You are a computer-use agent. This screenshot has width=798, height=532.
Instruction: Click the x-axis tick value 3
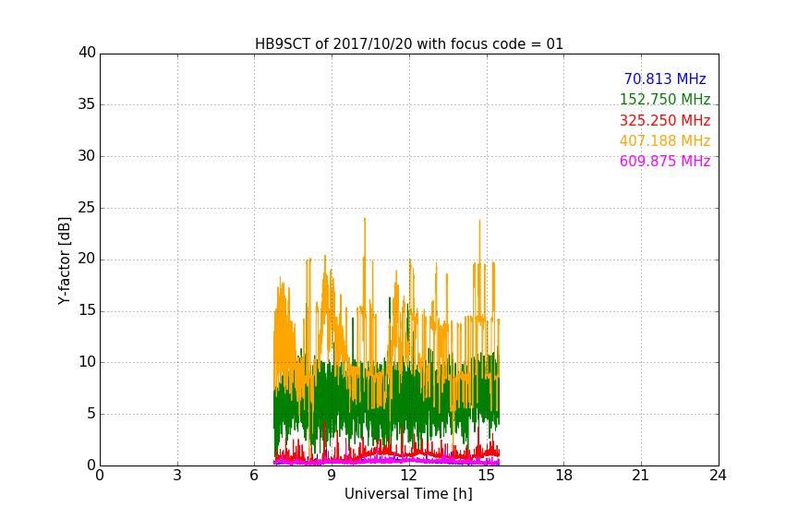pos(177,476)
